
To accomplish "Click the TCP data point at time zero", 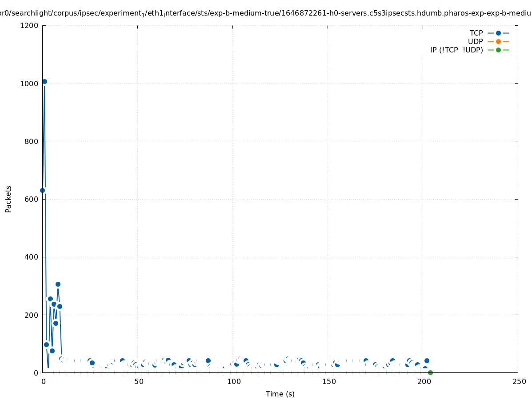I will point(42,190).
